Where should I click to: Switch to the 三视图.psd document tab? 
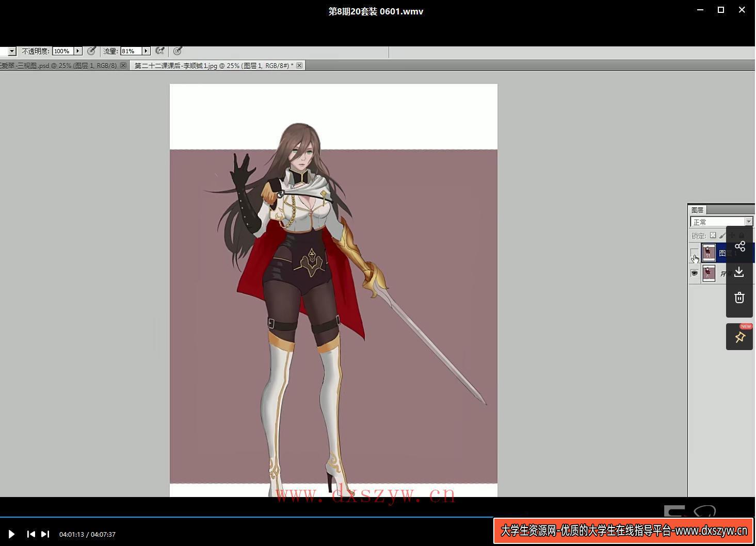point(58,65)
